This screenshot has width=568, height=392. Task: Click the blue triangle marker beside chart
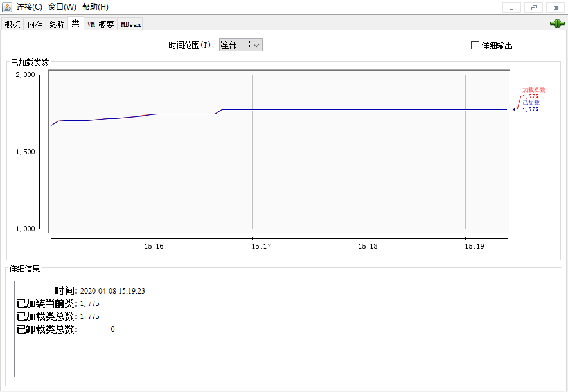[x=513, y=109]
